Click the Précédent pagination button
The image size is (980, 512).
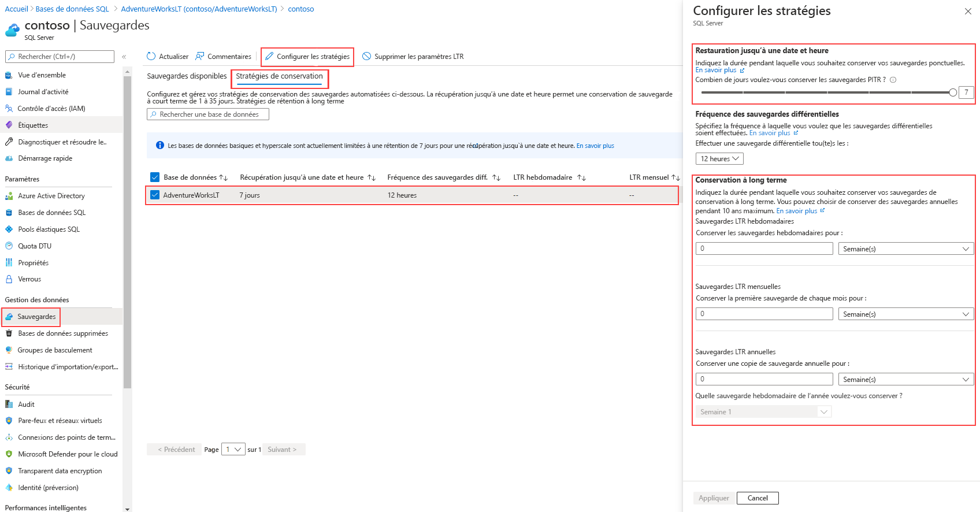(175, 450)
